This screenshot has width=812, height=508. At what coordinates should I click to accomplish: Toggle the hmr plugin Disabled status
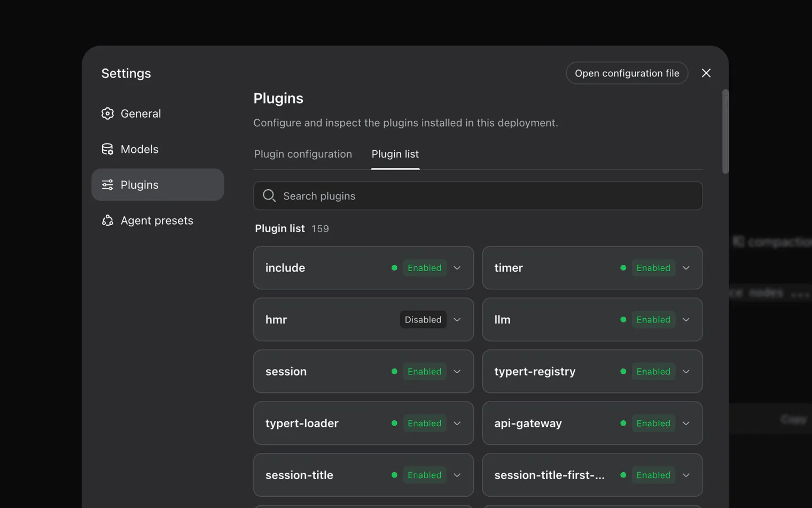pyautogui.click(x=423, y=320)
